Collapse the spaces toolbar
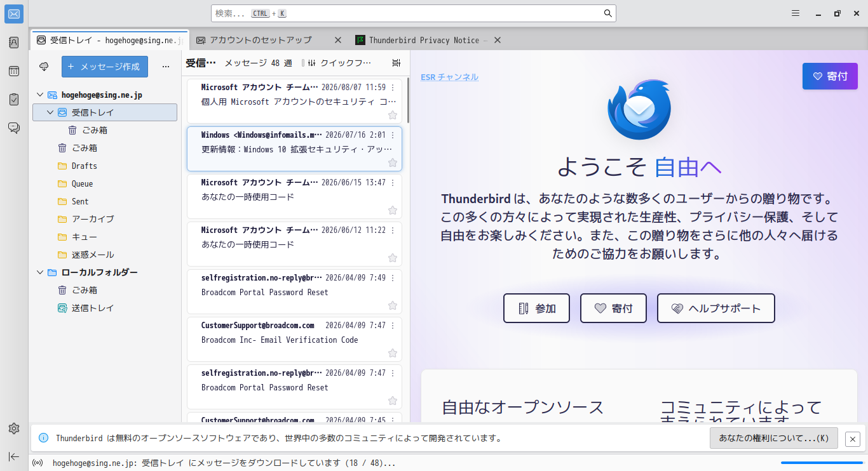 click(x=14, y=456)
